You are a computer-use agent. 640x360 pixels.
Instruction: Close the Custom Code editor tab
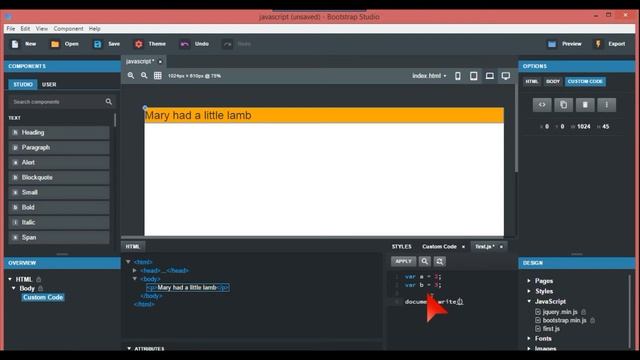pyautogui.click(x=463, y=247)
